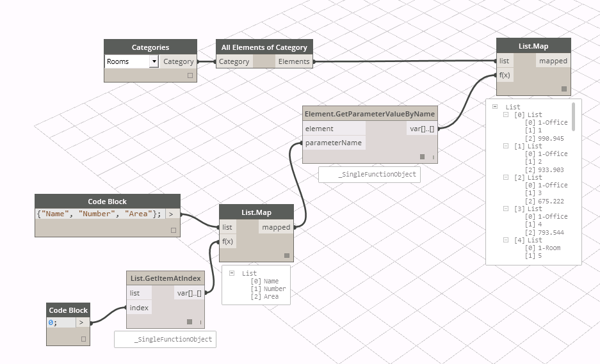The height and width of the screenshot is (364, 600).
Task: Collapse the top-level List in large preview
Action: [x=495, y=107]
